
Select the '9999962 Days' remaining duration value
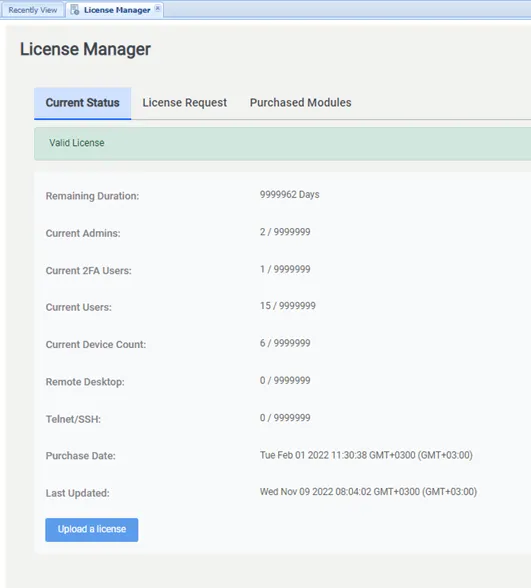click(x=290, y=195)
